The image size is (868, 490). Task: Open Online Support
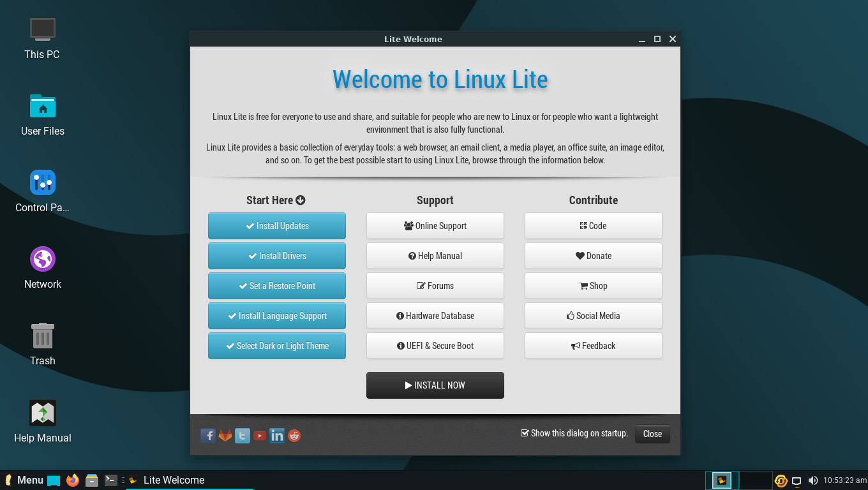[x=435, y=225]
